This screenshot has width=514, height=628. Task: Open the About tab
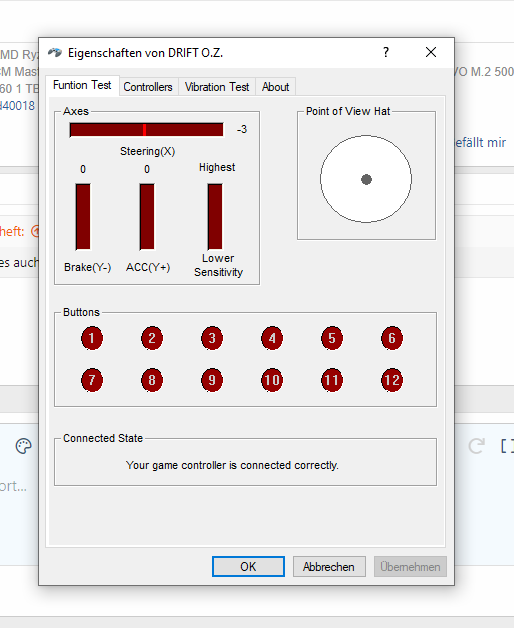(275, 87)
